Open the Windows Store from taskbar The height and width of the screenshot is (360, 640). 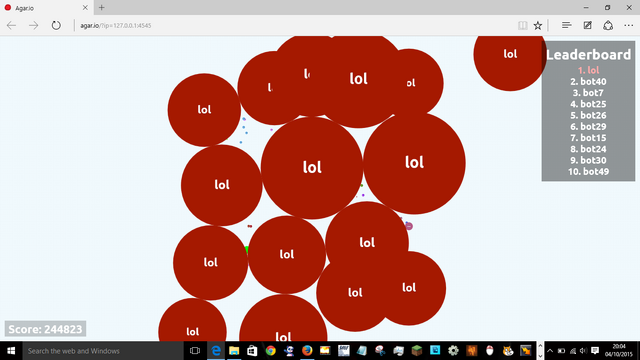point(252,351)
